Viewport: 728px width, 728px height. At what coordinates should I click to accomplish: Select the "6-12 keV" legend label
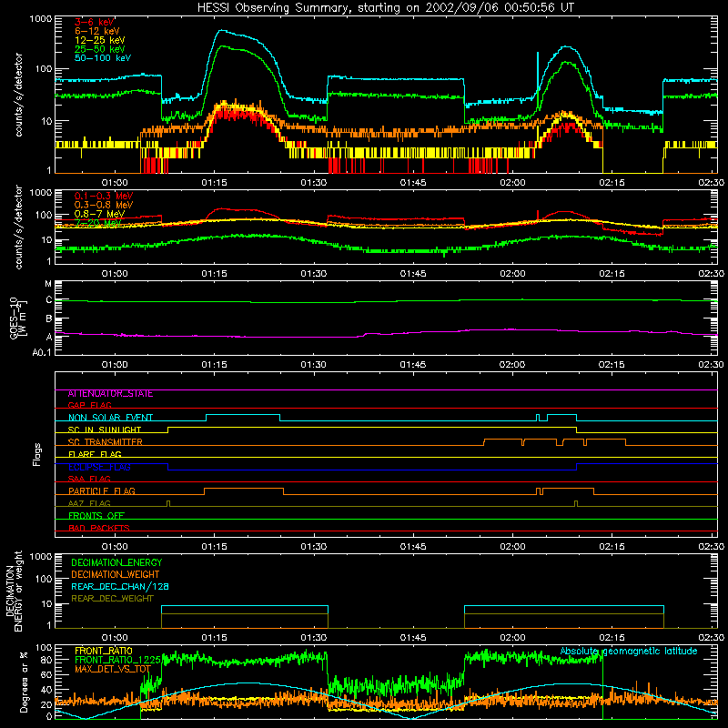coord(97,31)
